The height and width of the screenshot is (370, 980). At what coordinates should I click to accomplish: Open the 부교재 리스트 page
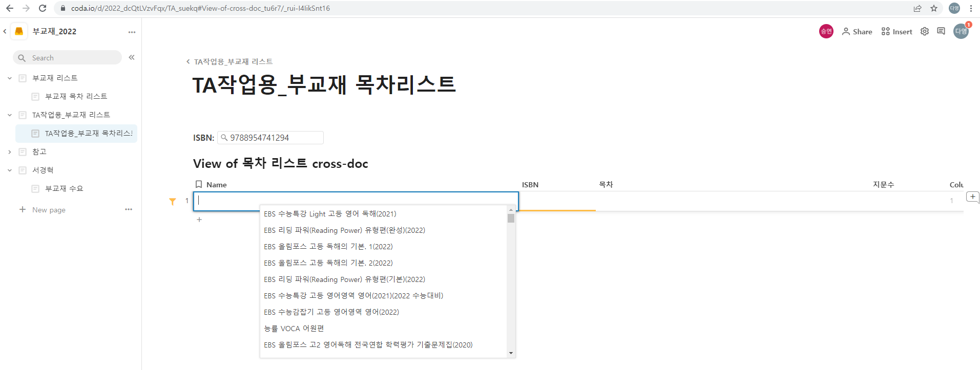(55, 78)
